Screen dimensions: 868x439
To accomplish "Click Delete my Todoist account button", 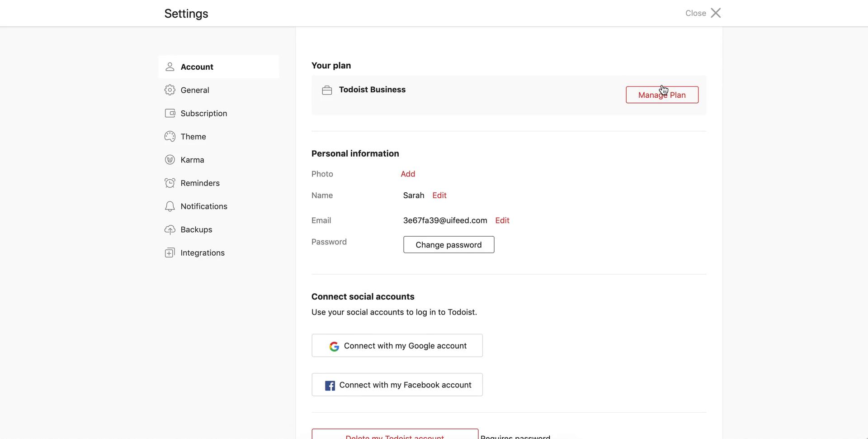I will tap(395, 434).
